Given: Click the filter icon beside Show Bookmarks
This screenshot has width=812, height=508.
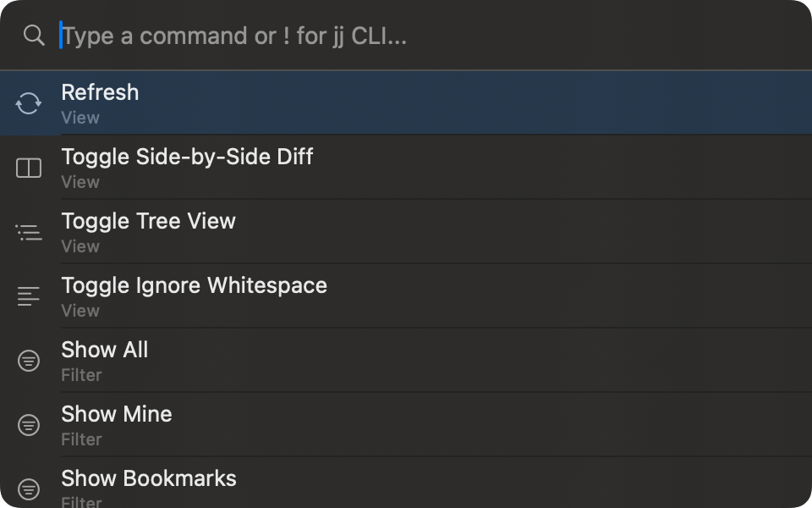Looking at the screenshot, I should [29, 489].
